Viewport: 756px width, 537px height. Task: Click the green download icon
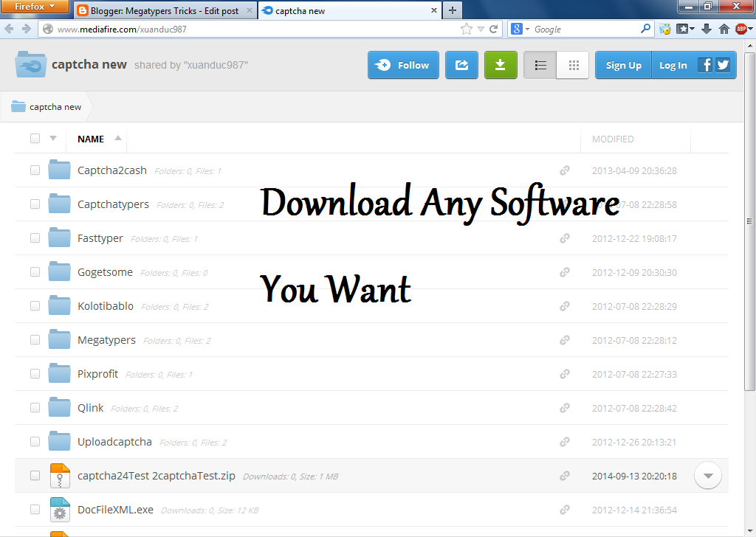pyautogui.click(x=501, y=65)
